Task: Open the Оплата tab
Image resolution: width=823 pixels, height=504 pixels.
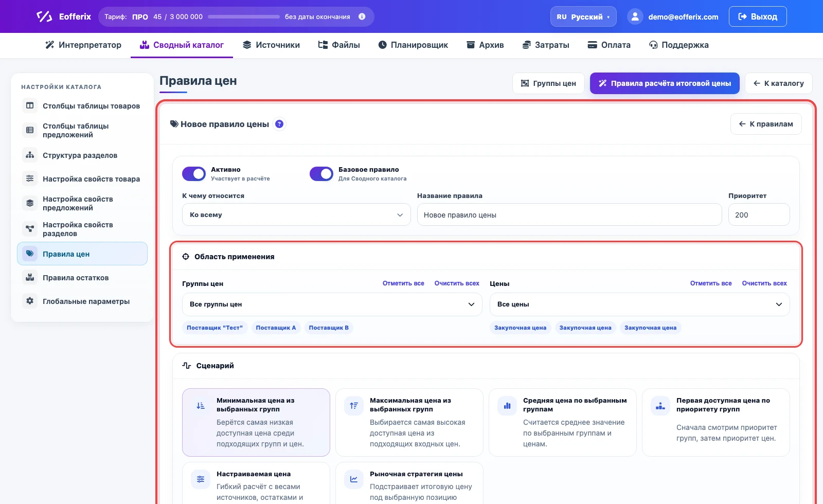Action: 609,45
